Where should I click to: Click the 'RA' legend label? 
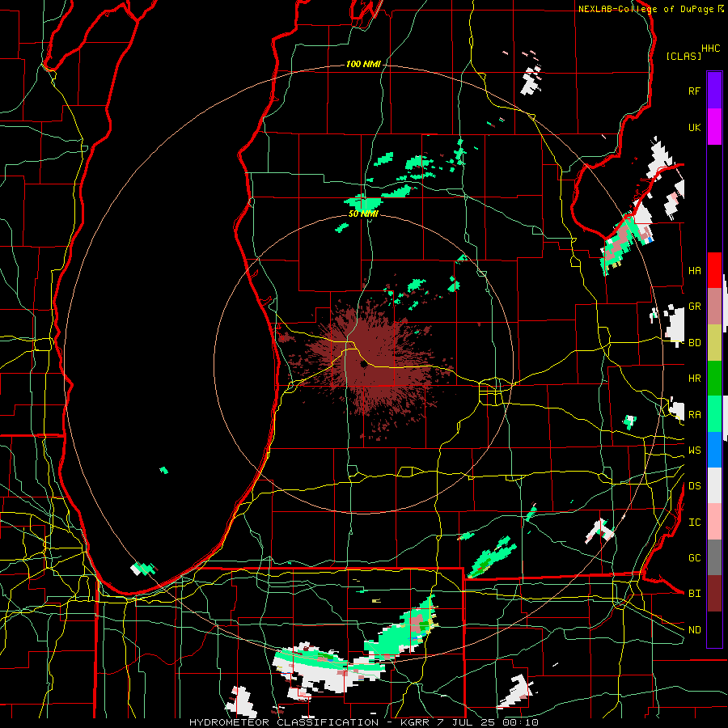coord(694,414)
